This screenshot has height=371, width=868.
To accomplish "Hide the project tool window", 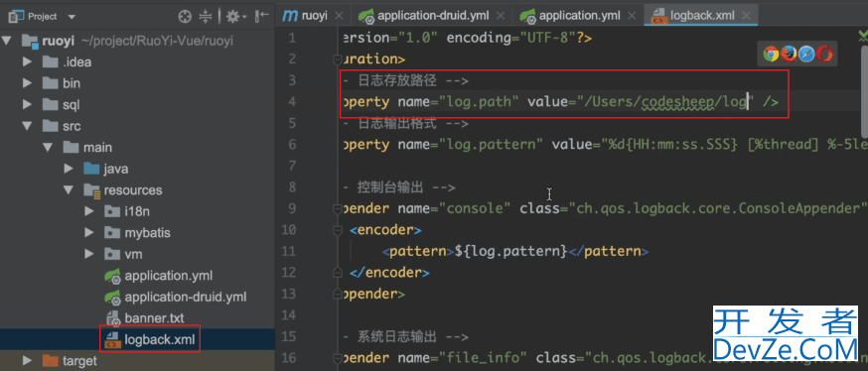I will click(x=262, y=17).
